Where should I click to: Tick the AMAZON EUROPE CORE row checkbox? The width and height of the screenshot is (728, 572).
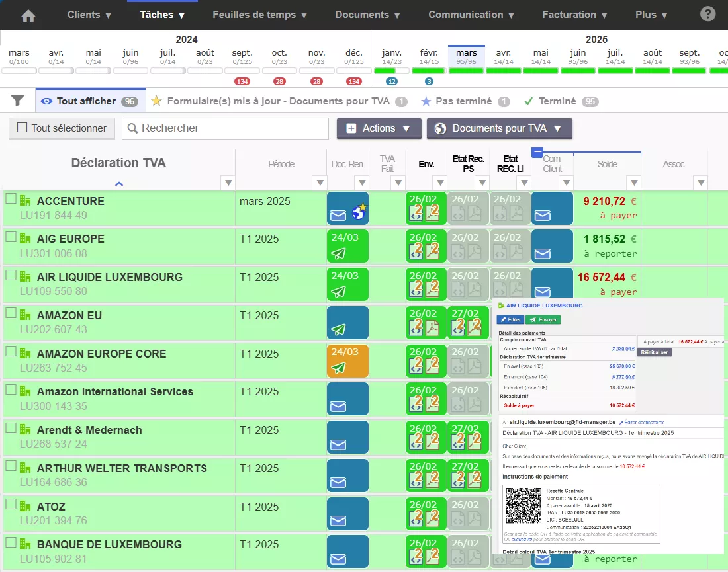(x=11, y=351)
